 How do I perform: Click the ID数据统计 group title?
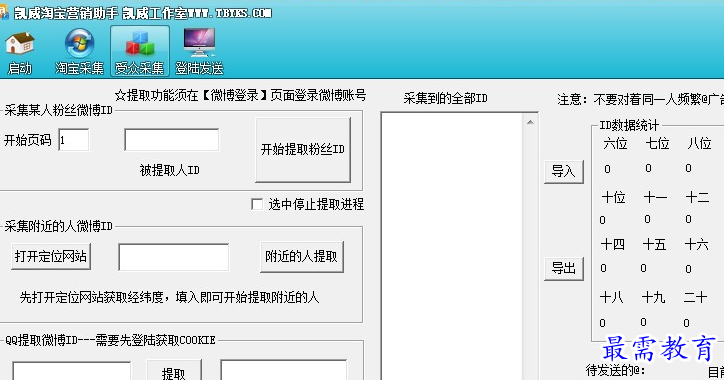(x=629, y=125)
